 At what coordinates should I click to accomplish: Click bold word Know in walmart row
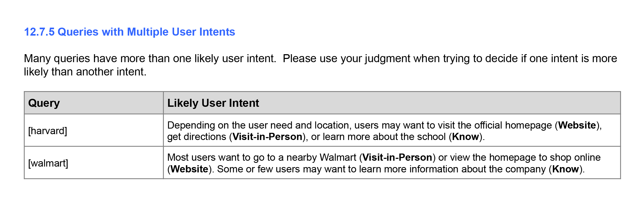pyautogui.click(x=565, y=169)
